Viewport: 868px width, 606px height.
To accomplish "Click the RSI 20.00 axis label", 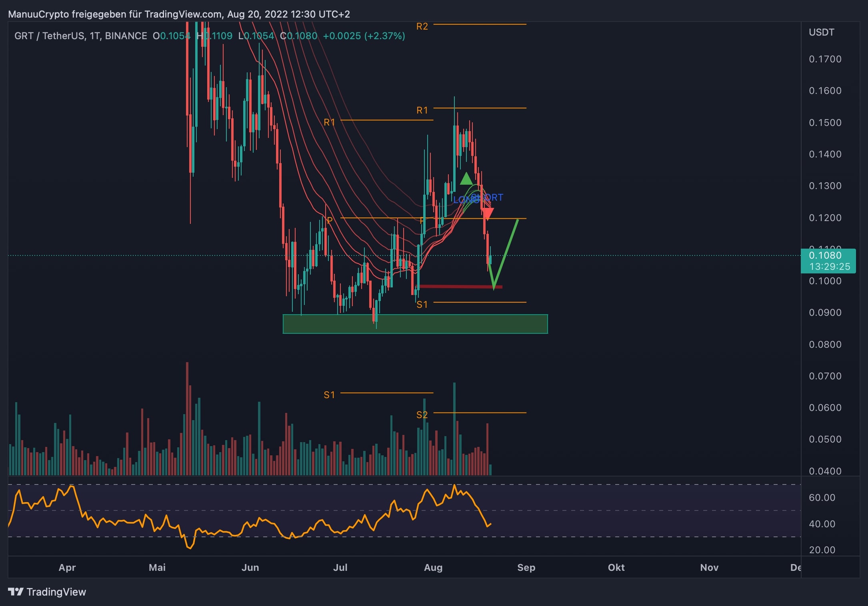I will 822,550.
